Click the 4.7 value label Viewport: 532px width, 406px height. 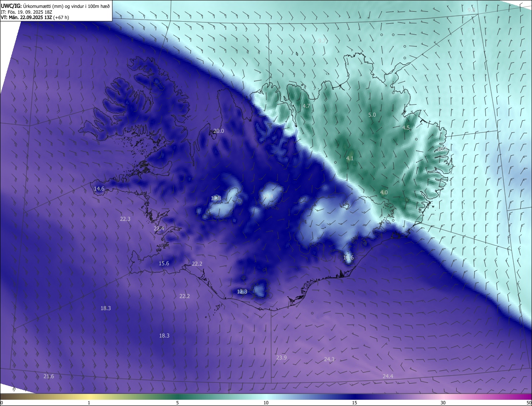point(306,106)
